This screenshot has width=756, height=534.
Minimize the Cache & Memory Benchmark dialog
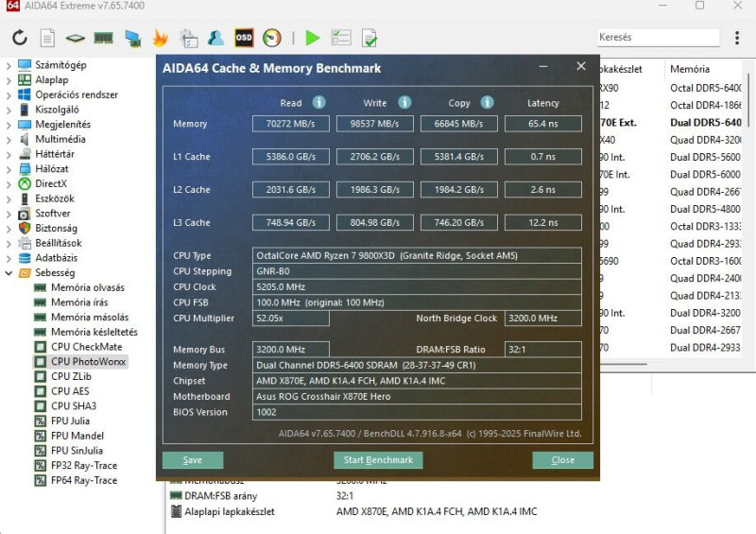[542, 66]
